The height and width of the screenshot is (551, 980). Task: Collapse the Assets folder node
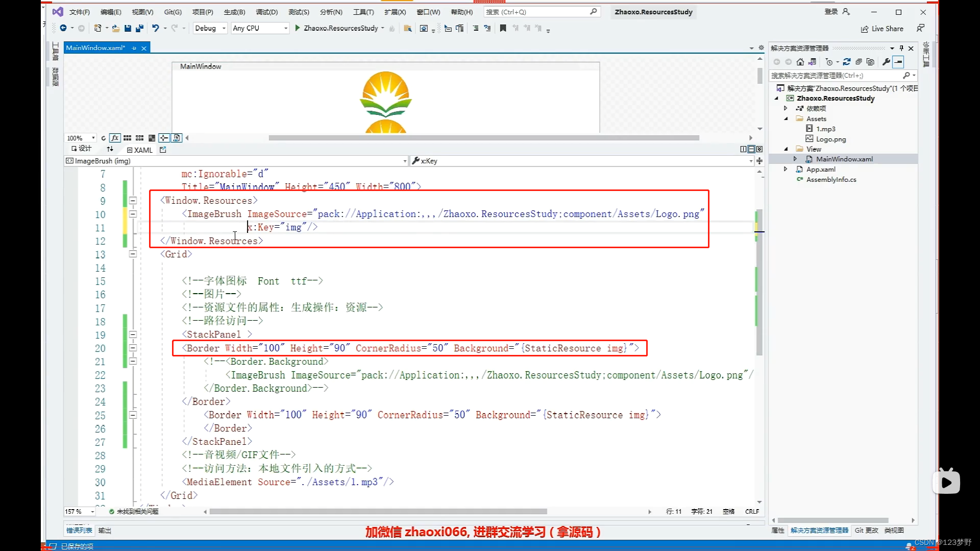point(786,119)
